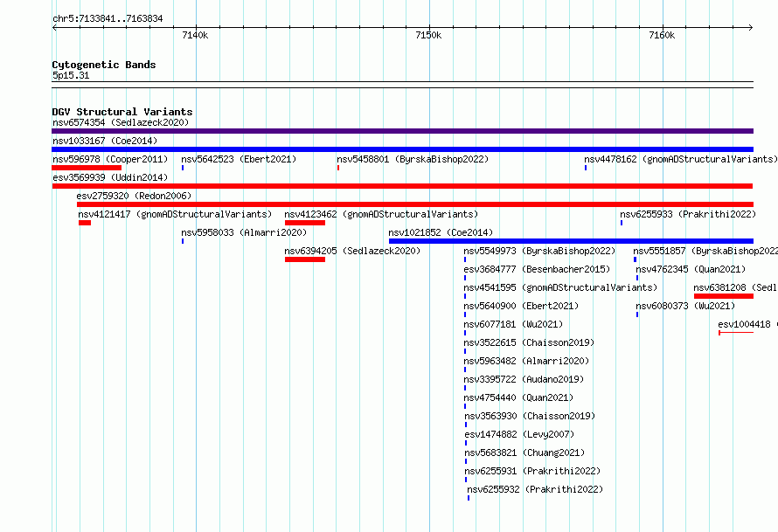Select nsv3395722 (Audano2019) variant
This screenshot has width=778, height=532.
524,379
